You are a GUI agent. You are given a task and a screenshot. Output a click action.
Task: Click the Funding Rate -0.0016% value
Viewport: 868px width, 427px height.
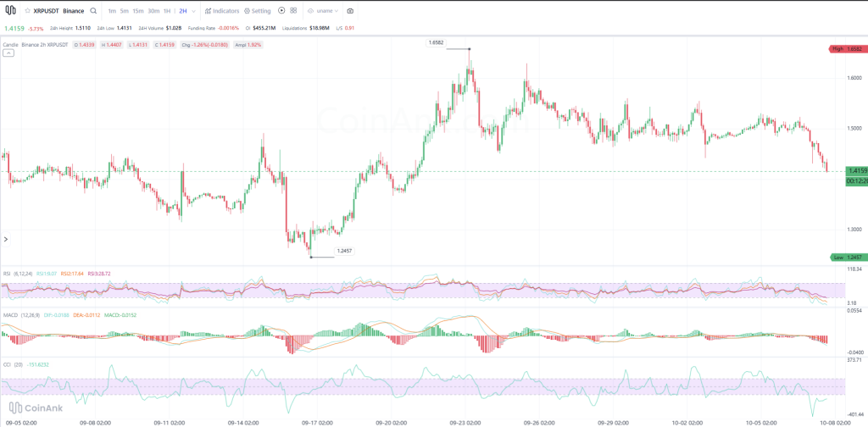(229, 28)
